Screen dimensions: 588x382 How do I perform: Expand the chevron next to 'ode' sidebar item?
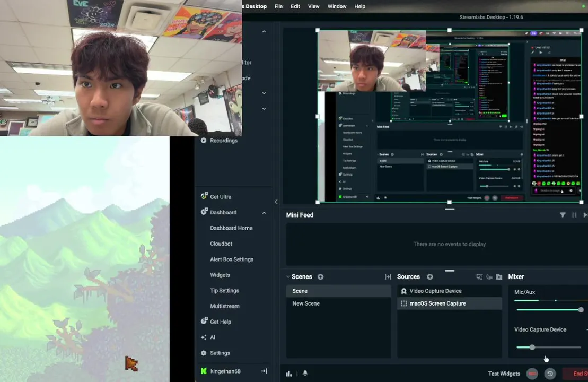click(264, 93)
